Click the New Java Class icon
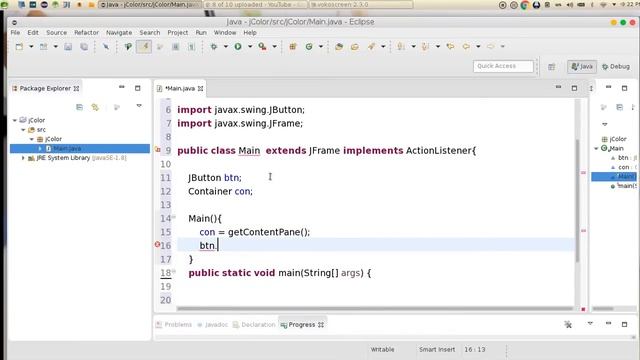Screen dimensions: 640x360 309,47
